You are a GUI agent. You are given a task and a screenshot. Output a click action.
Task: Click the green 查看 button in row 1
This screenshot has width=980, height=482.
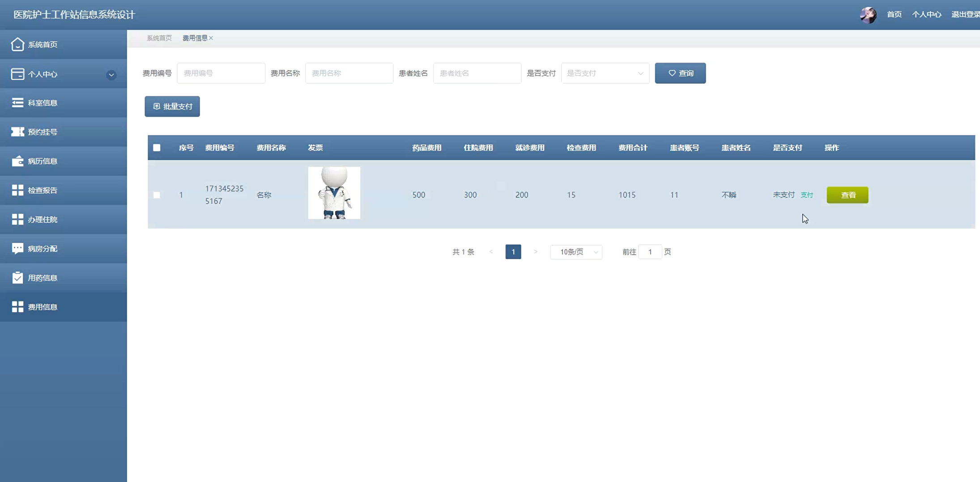click(x=848, y=195)
